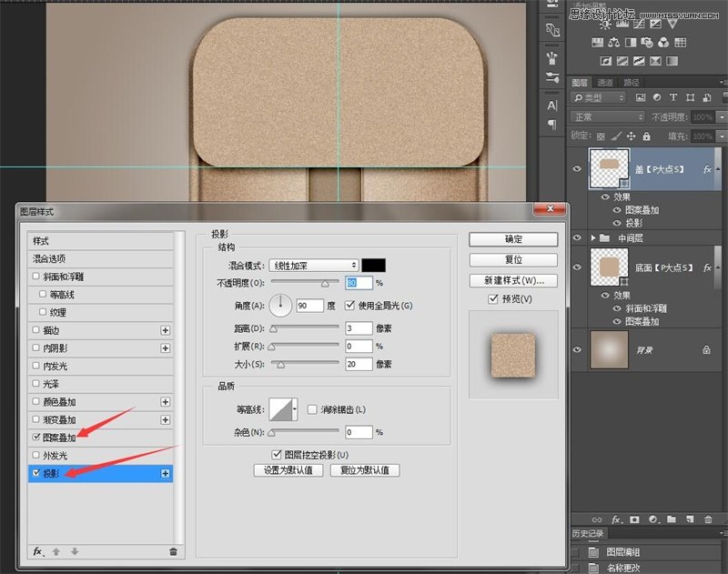Screen dimensions: 728x574
Task: Add a Selective Color adjustment layer
Action: coord(655,61)
